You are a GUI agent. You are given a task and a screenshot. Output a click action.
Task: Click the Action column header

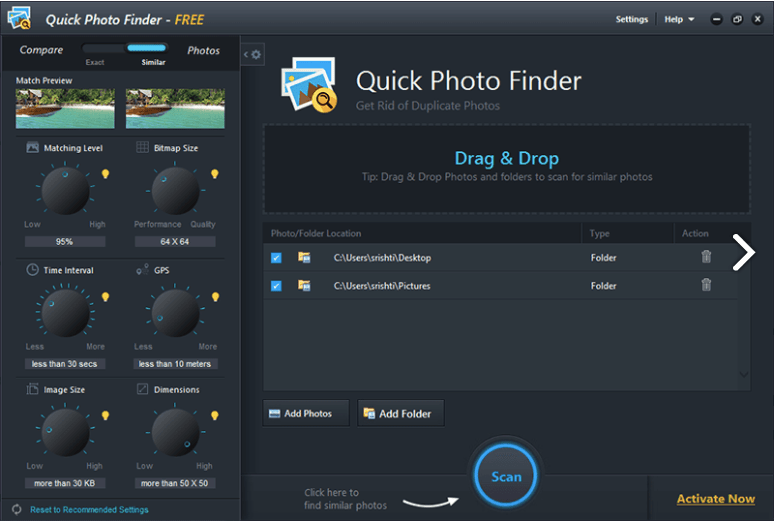pos(695,233)
